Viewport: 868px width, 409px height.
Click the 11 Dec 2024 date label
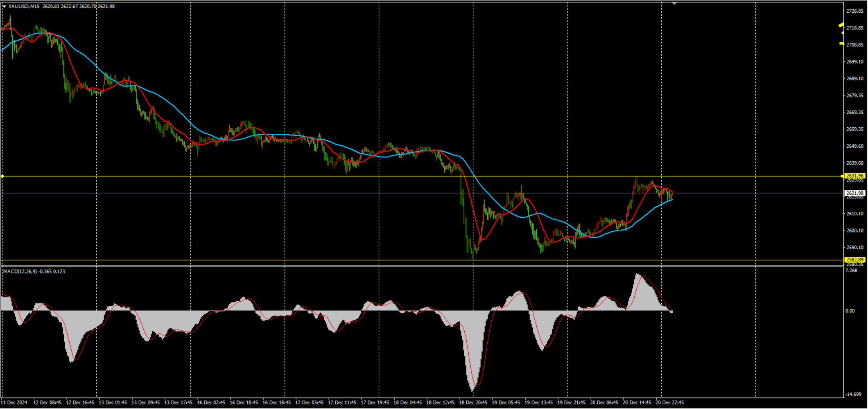(x=14, y=402)
